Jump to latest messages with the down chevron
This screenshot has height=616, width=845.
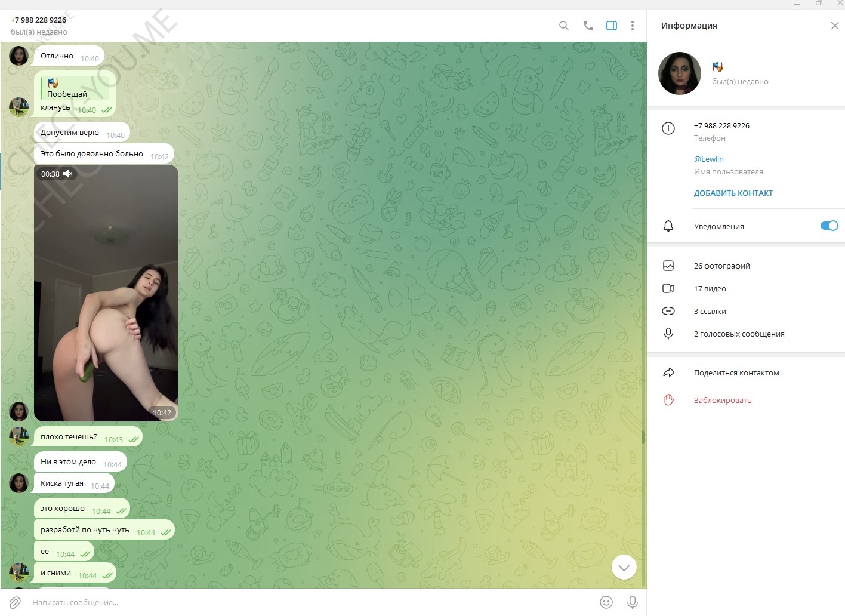pos(624,568)
